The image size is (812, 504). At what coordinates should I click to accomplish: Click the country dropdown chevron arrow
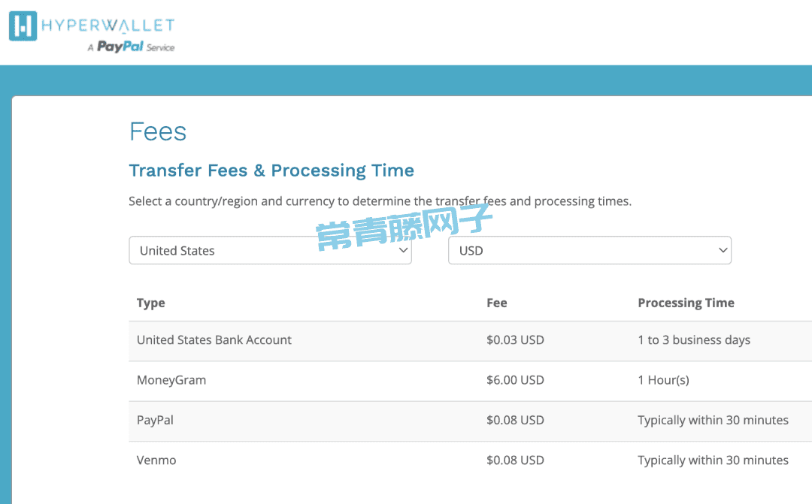coord(403,250)
